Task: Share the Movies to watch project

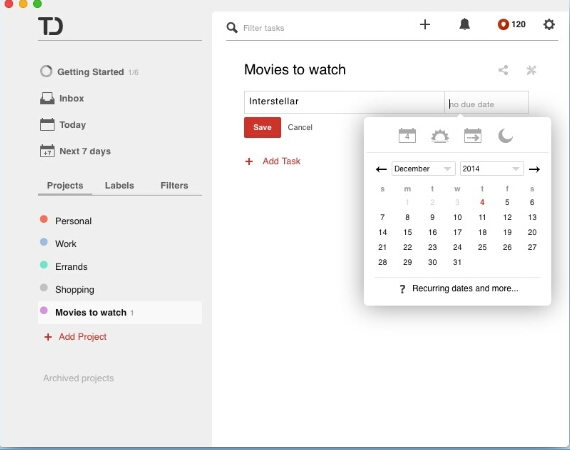Action: 503,70
